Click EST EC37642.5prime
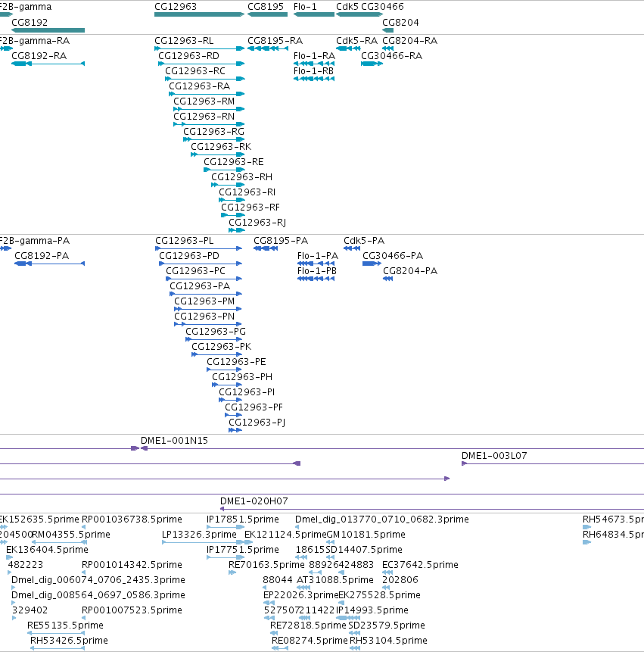644x652 pixels. [387, 572]
